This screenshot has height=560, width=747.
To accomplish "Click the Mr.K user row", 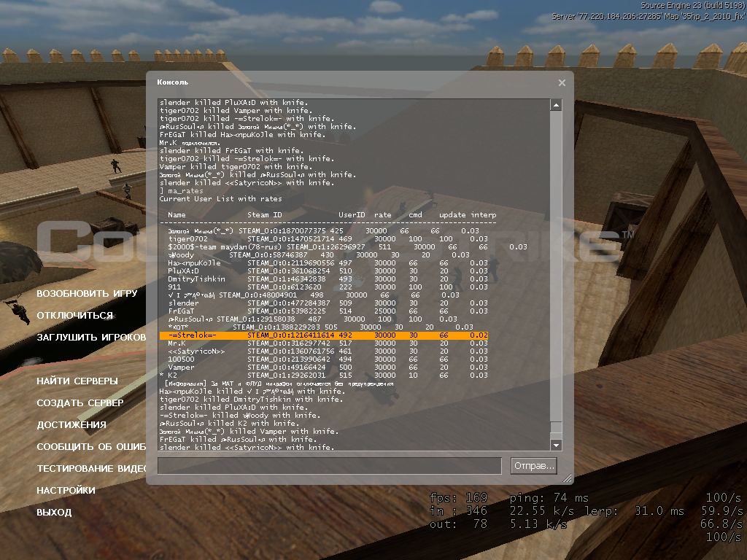I will 328,343.
